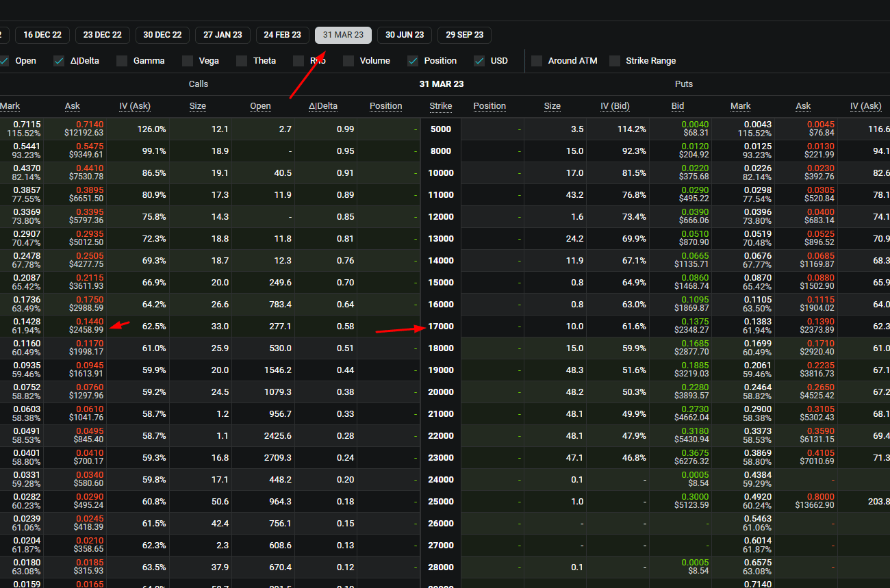Enable the Vega column checkbox
The width and height of the screenshot is (890, 588).
(188, 61)
